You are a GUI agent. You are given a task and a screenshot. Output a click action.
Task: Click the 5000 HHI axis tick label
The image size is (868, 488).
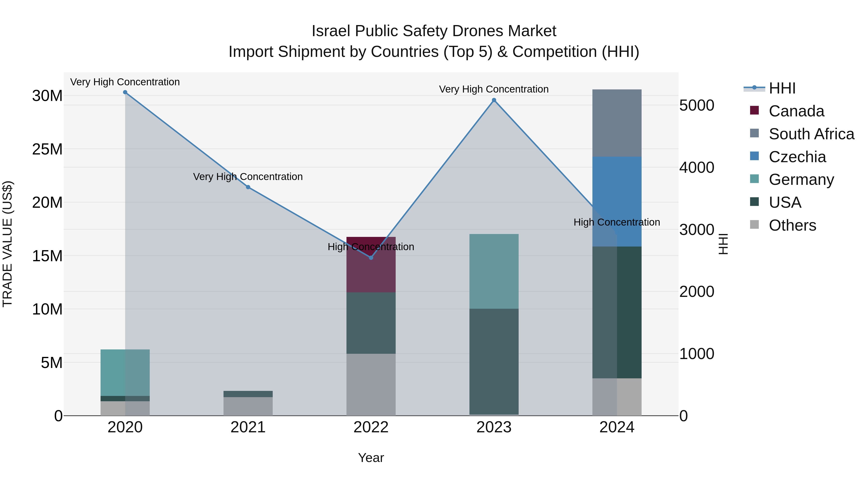click(x=697, y=105)
